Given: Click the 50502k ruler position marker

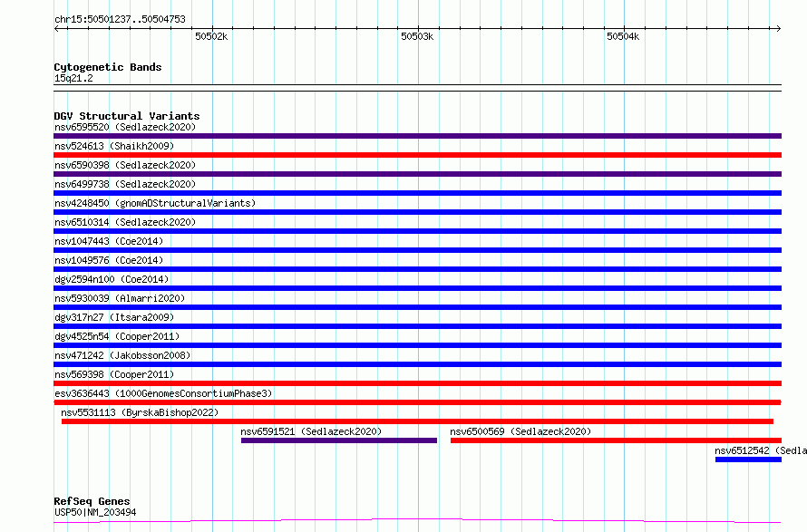Looking at the screenshot, I should (211, 36).
